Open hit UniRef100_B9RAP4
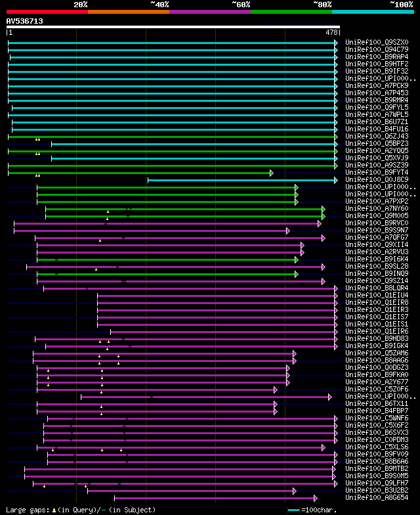Screen dimensions: 420x515 (x=377, y=56)
